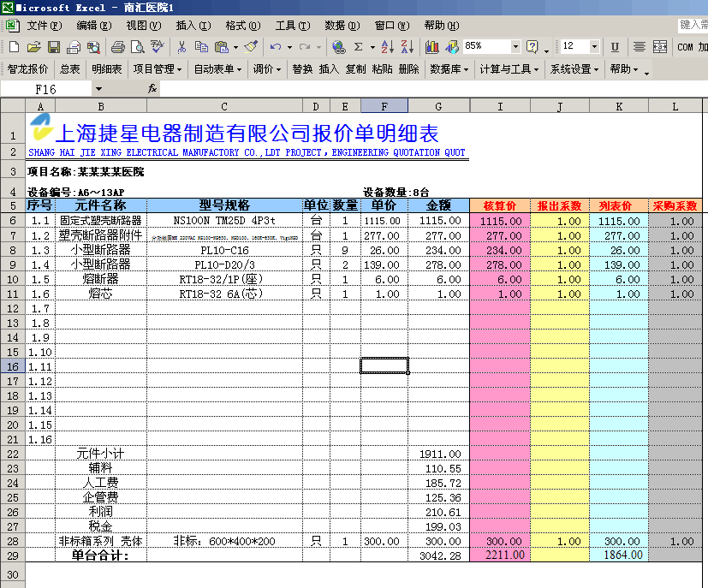Copy selection with the copy icon

(201, 46)
